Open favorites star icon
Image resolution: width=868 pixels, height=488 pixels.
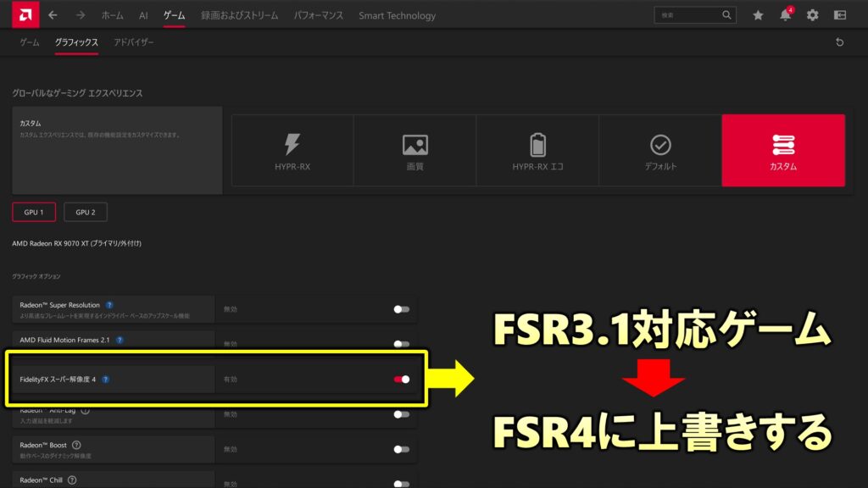(758, 15)
